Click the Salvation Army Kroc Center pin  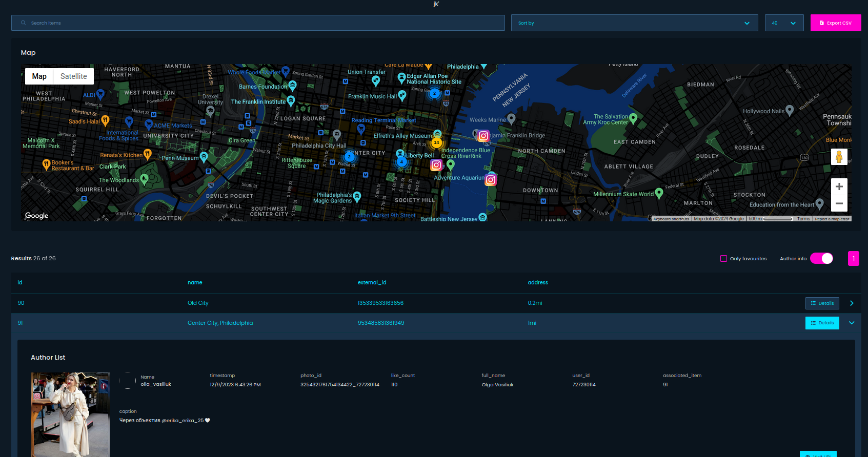point(633,118)
